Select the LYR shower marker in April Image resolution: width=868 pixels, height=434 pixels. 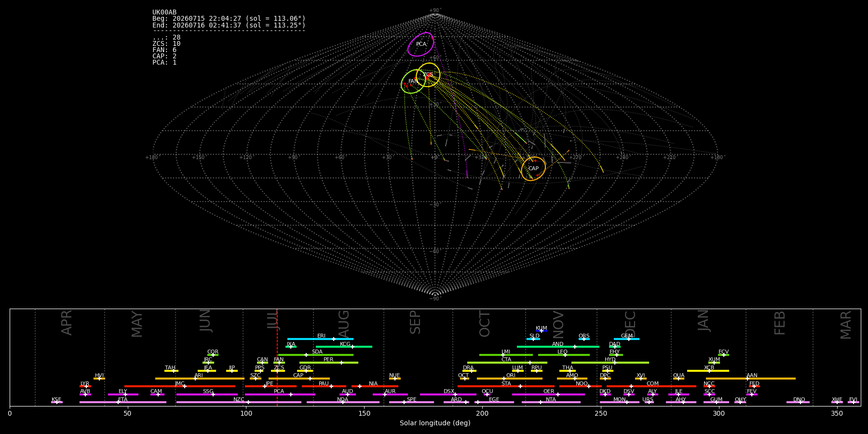point(85,386)
